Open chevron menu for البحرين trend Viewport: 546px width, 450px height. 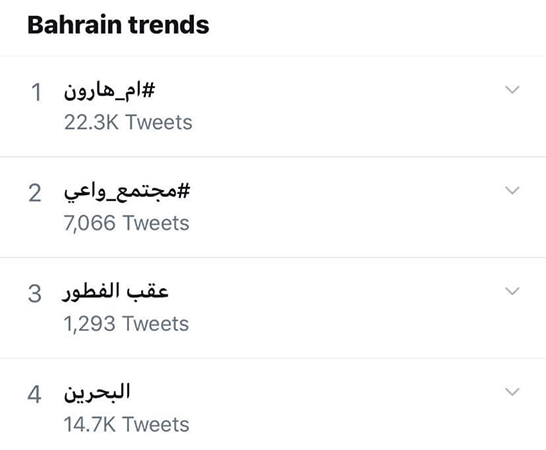click(512, 392)
